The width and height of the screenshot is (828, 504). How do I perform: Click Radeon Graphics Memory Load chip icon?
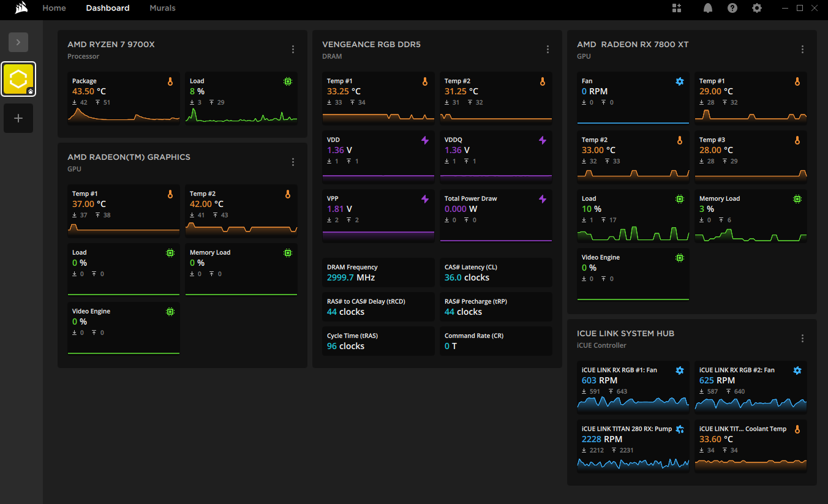click(x=288, y=253)
